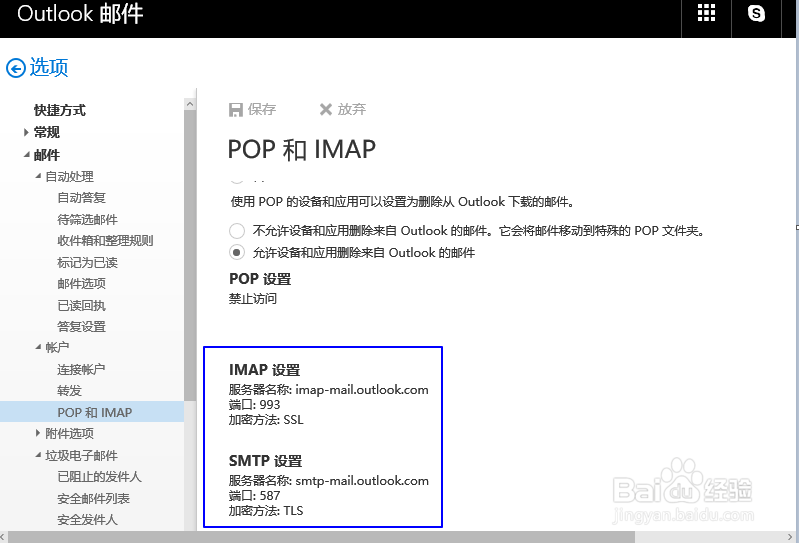Click the SMTP 设置 heading
This screenshot has height=543, width=799.
click(x=265, y=461)
